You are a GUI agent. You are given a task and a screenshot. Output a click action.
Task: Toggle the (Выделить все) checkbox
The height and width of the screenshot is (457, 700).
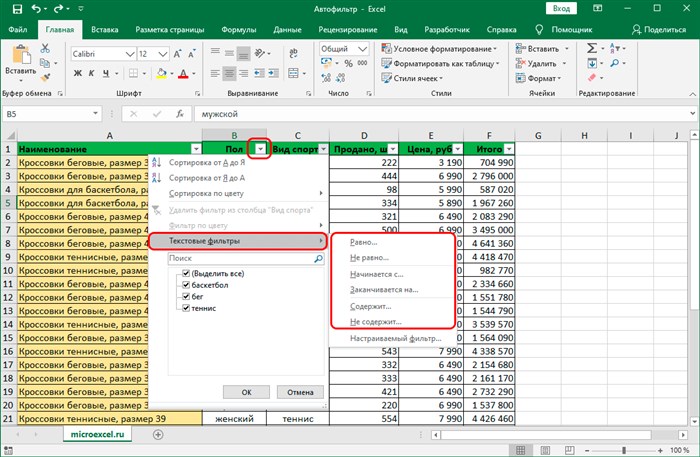186,273
